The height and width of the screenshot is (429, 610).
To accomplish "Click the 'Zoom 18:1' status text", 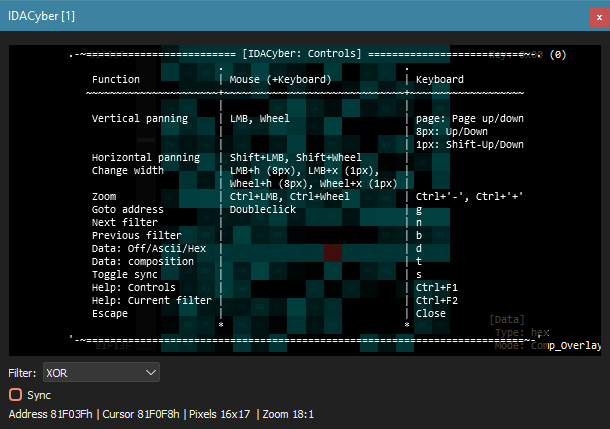I will [288, 414].
